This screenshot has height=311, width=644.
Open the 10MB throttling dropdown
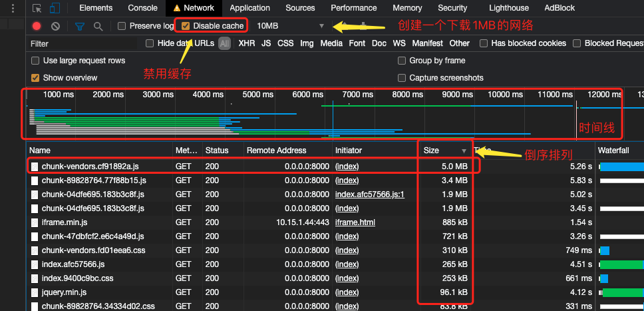290,26
